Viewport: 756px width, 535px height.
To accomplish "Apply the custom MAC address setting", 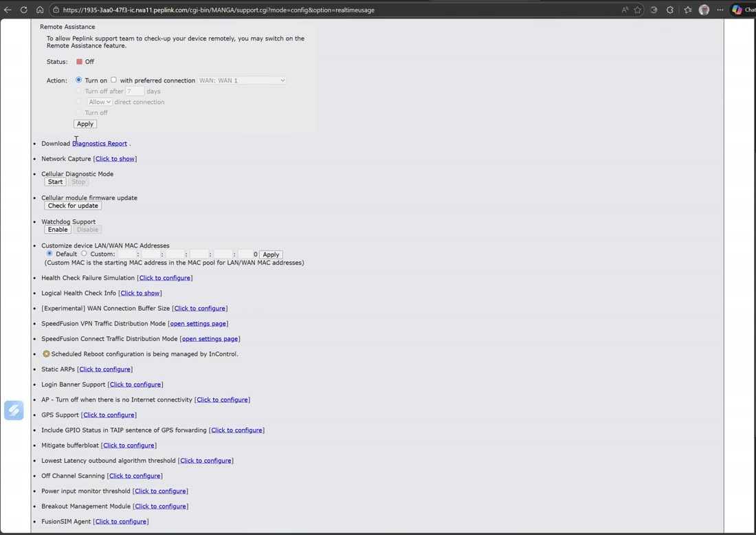I will pyautogui.click(x=271, y=254).
